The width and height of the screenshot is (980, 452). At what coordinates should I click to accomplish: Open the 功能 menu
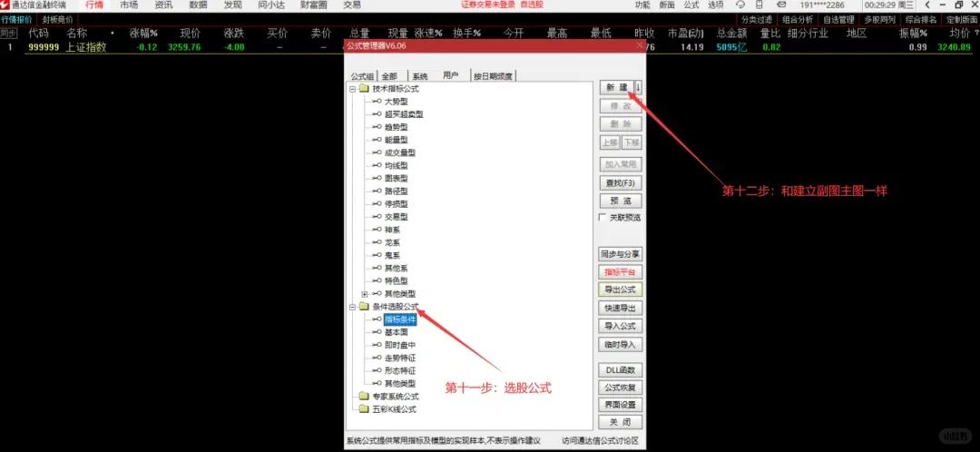[642, 5]
